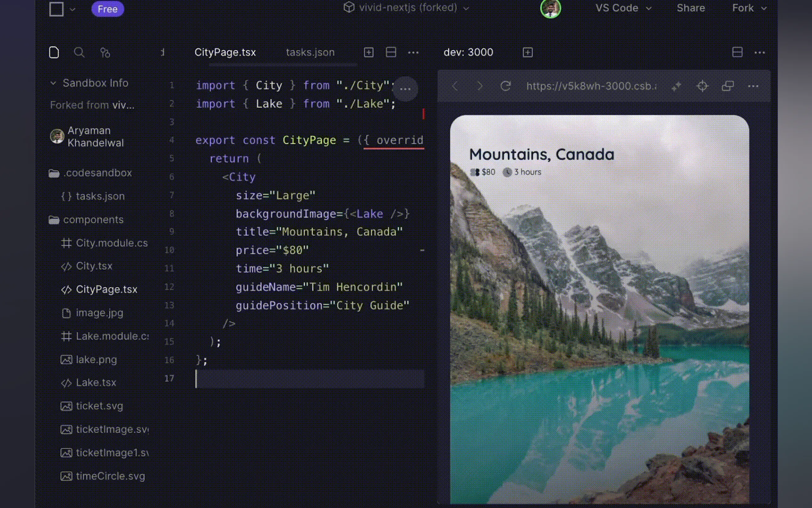Select the dev: 3000 preview tab
Image resolution: width=812 pixels, height=508 pixels.
pos(468,52)
